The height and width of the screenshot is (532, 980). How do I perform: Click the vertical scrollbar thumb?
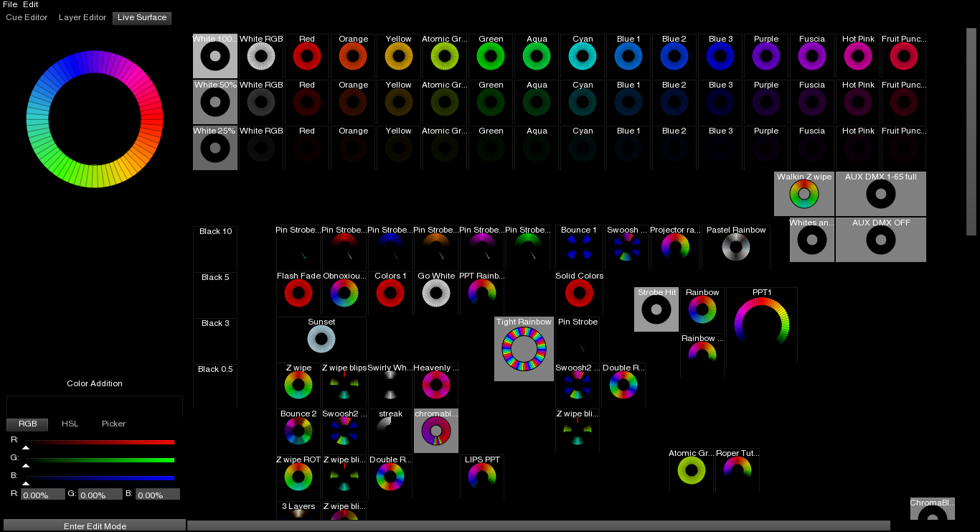971,132
